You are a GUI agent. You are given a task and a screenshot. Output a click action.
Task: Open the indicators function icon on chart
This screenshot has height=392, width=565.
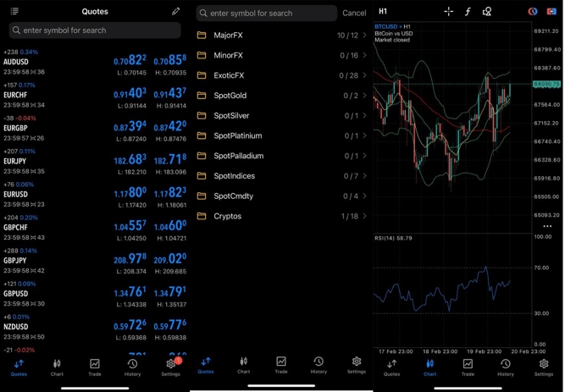(468, 12)
